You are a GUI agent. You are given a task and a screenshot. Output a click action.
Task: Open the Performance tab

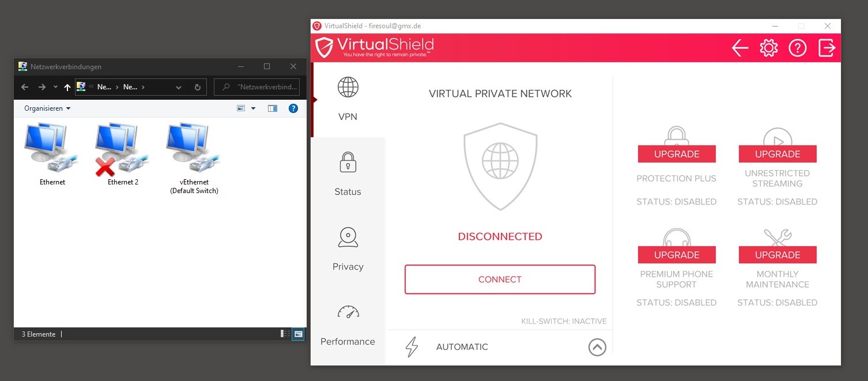(348, 326)
